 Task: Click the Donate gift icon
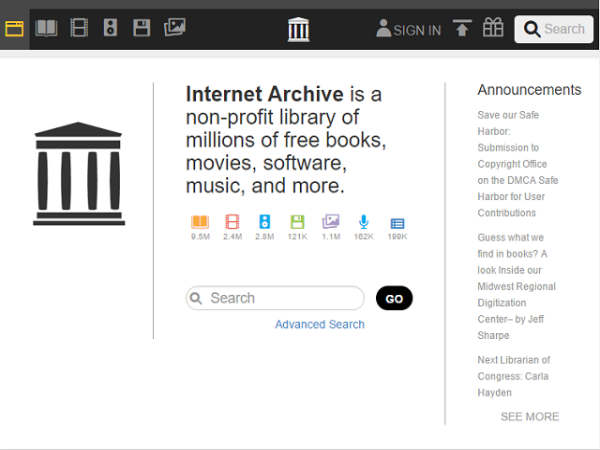coord(493,29)
